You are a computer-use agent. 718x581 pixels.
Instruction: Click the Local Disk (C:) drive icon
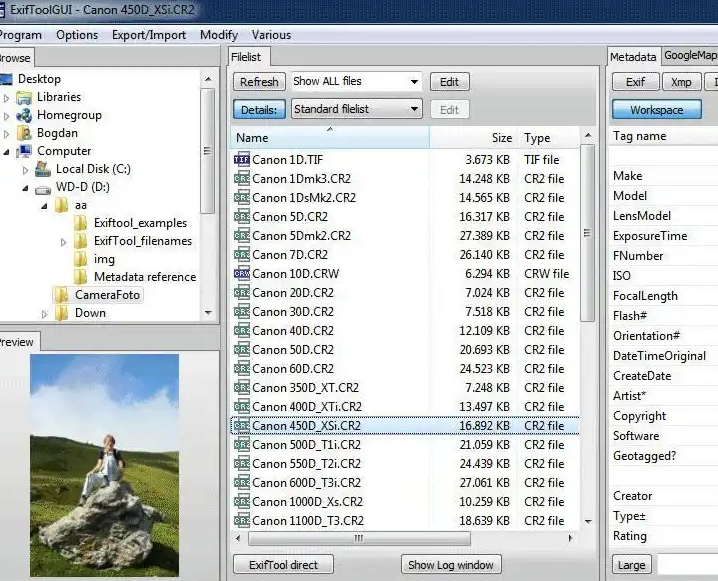(43, 169)
